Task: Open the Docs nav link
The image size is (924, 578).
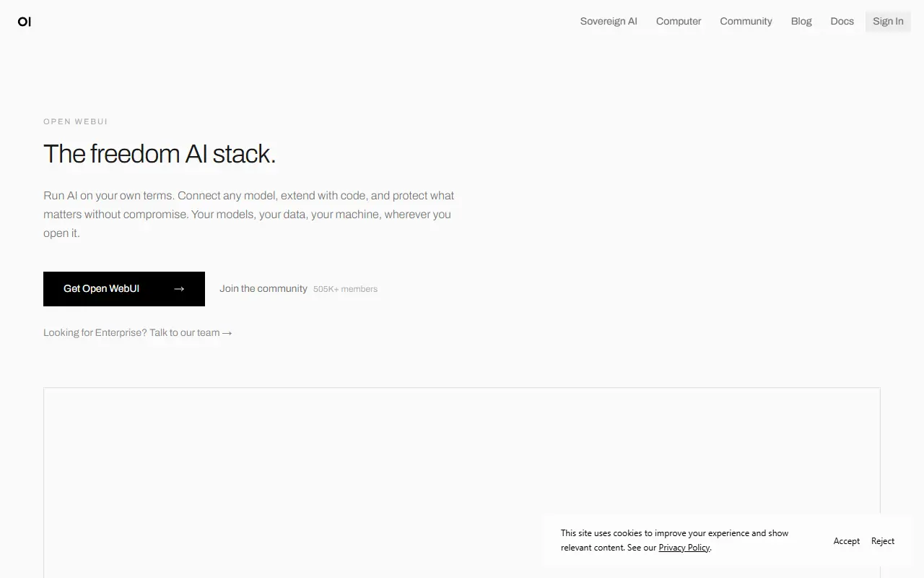Action: pyautogui.click(x=842, y=22)
